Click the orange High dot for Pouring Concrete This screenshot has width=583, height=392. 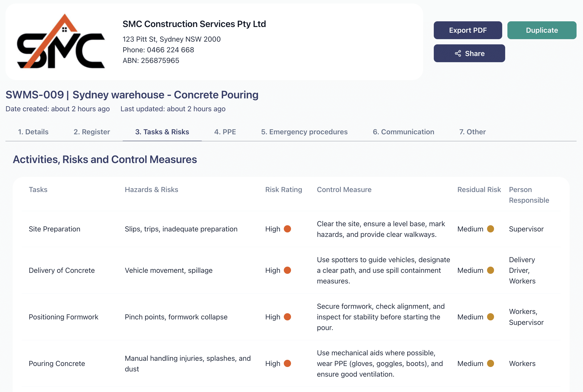coord(288,364)
